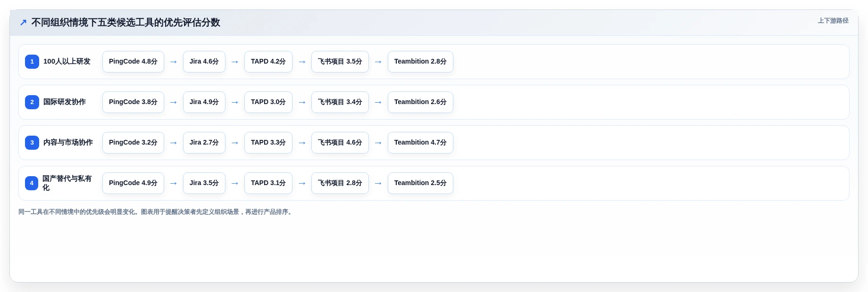The height and width of the screenshot is (292, 868).
Task: Click the arrow between PingCode 4.8分 and Jira 4.6分
Action: 174,62
